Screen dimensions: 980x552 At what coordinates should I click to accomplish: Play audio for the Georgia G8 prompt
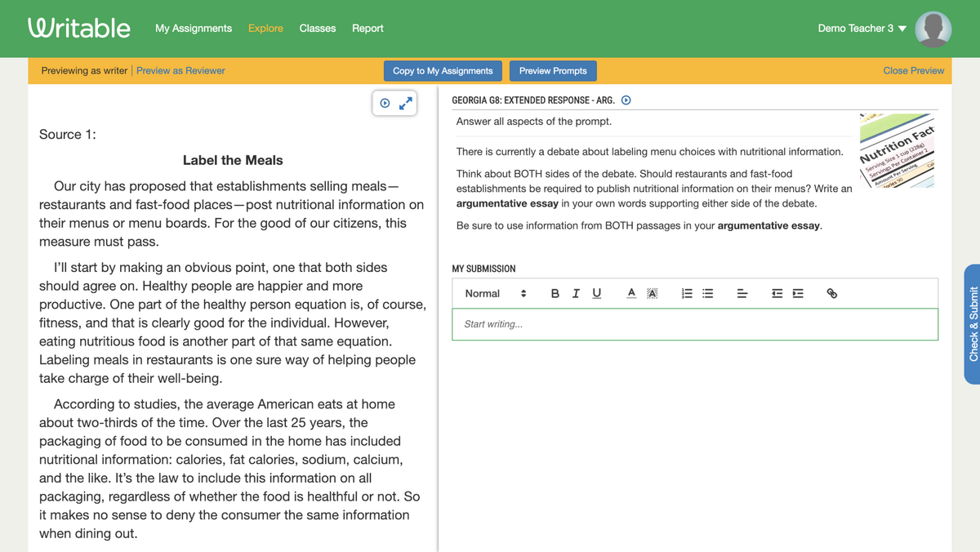(x=626, y=100)
